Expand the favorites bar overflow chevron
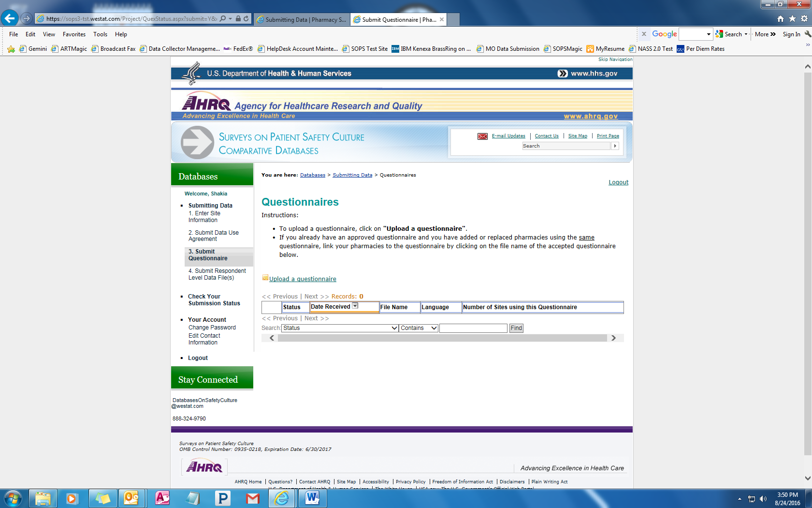The width and height of the screenshot is (812, 508). pyautogui.click(x=808, y=45)
